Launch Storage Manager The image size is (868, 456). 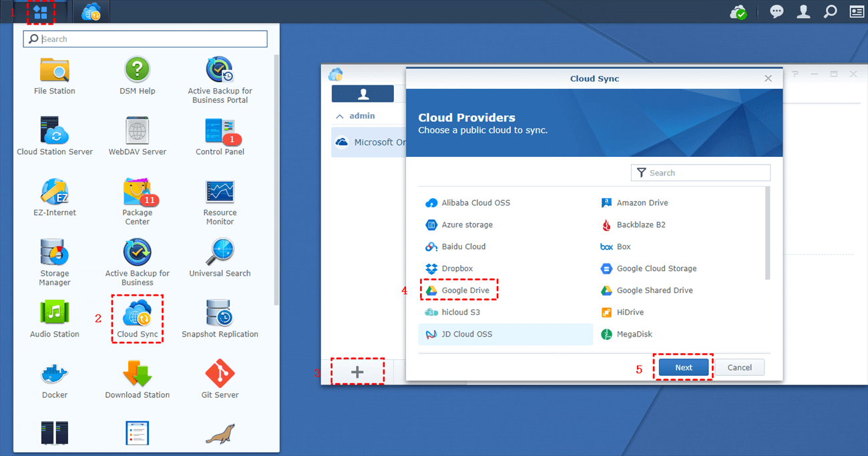[x=55, y=262]
